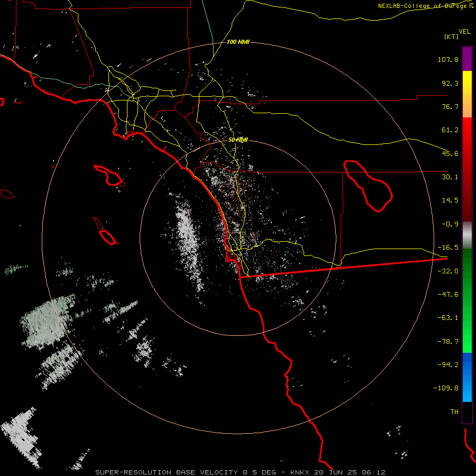Click the 61.2 velocity scale value
This screenshot has height=476, width=476.
coord(450,130)
